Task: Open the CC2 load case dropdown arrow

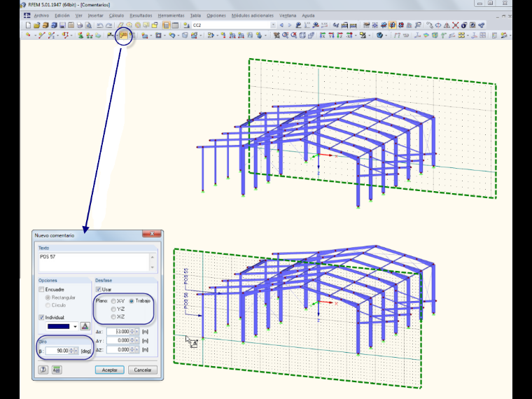Action: 273,25
